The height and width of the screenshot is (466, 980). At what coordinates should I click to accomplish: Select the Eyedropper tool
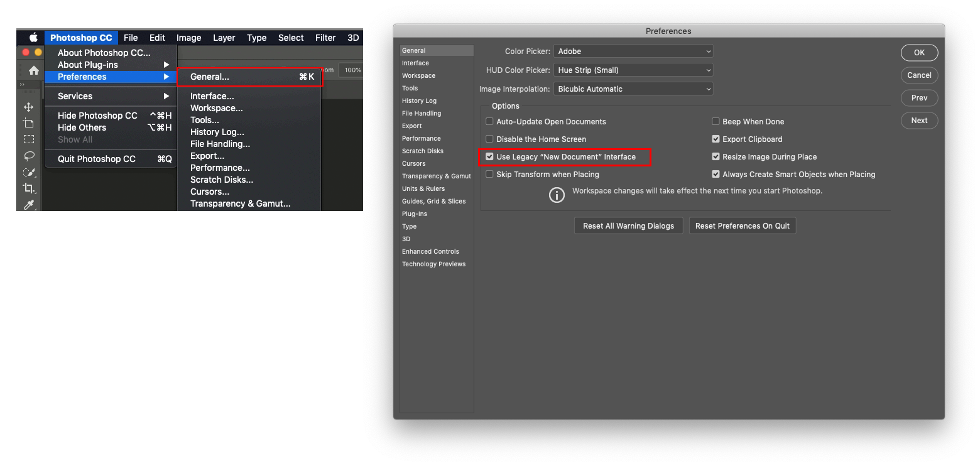tap(28, 205)
